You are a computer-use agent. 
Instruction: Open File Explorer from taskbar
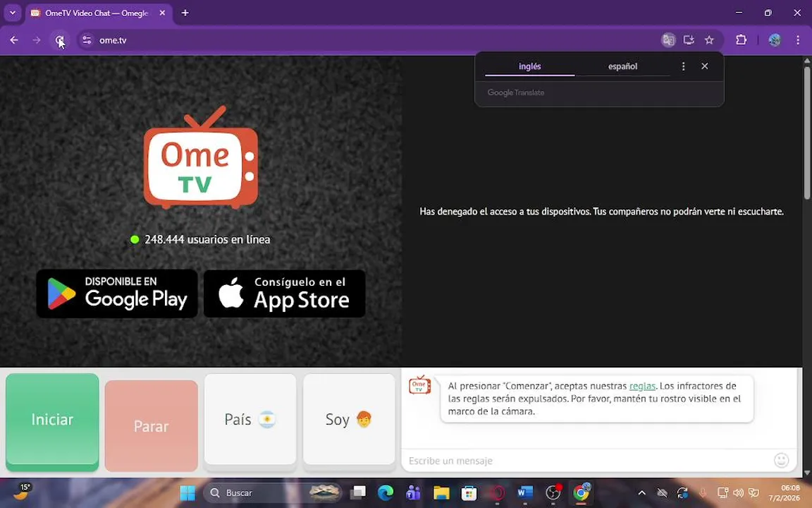pyautogui.click(x=441, y=492)
